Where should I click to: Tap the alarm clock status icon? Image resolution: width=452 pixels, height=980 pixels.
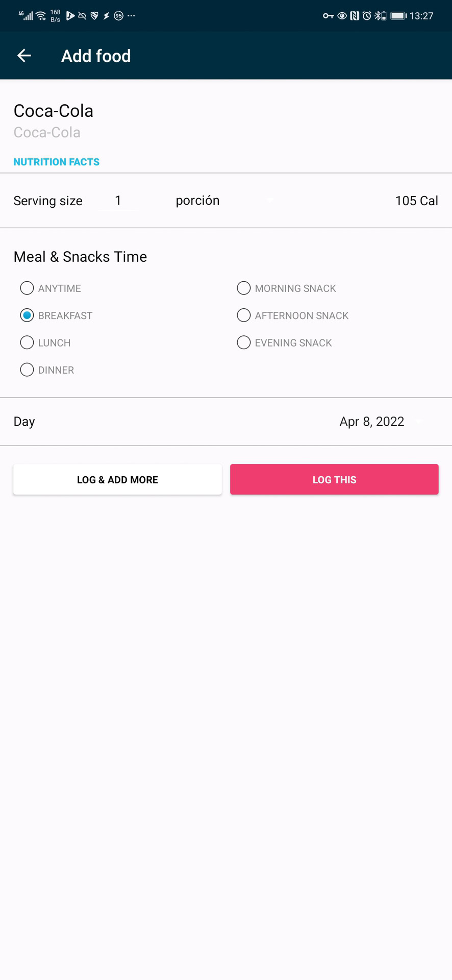(367, 16)
